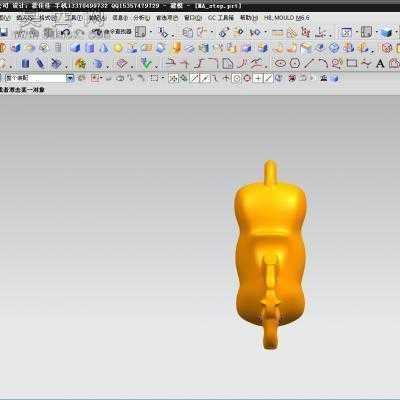Select the Line sketch tool
400x400 pixels.
click(x=309, y=63)
